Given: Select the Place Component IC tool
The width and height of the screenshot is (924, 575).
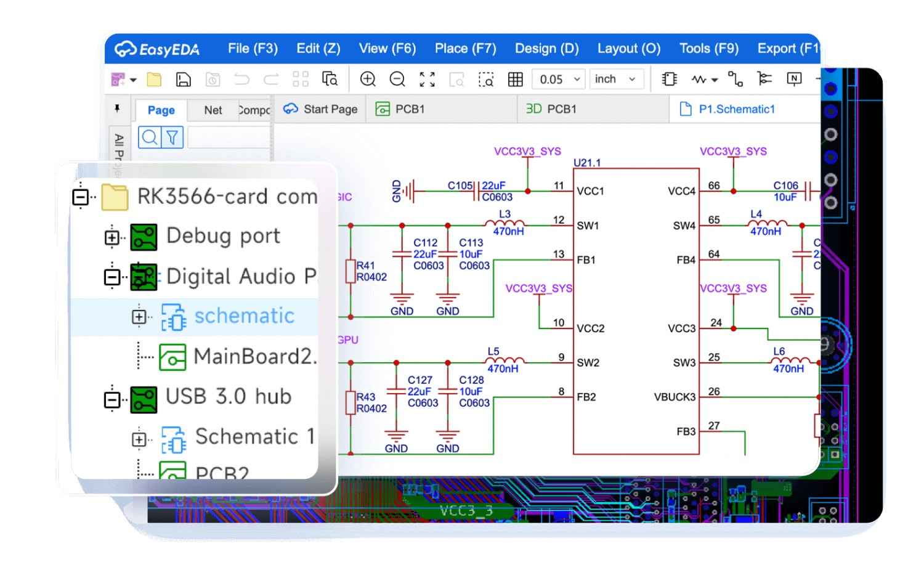Looking at the screenshot, I should click(668, 79).
